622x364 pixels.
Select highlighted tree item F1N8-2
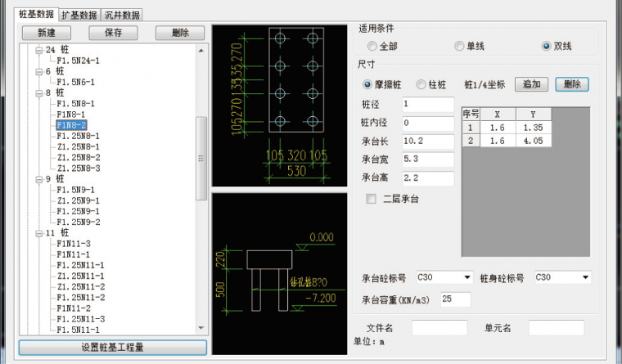(x=71, y=125)
